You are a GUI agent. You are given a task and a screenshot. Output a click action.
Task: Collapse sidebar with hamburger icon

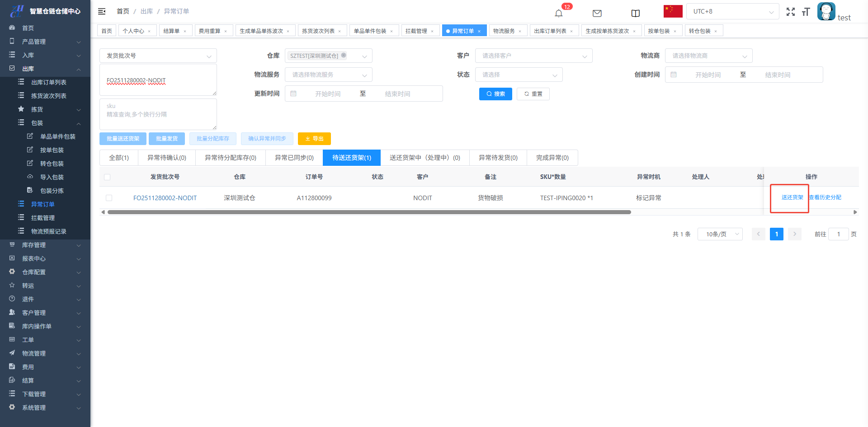102,11
